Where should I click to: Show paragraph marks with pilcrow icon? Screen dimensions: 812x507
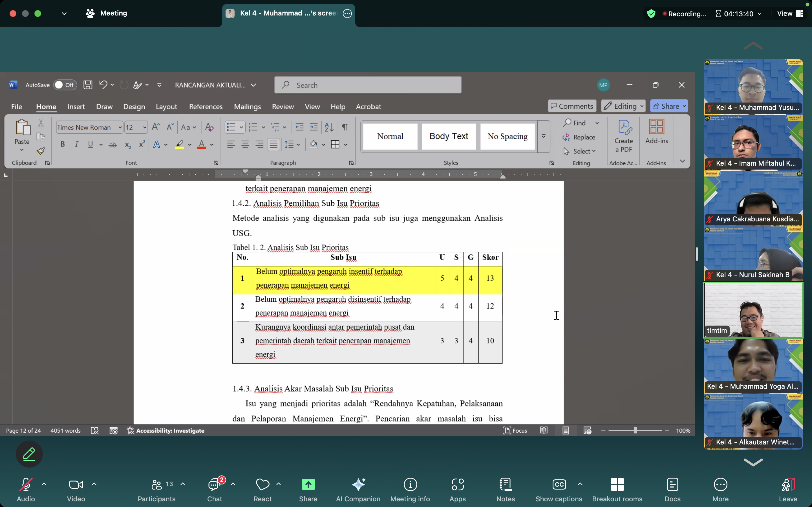tap(345, 127)
